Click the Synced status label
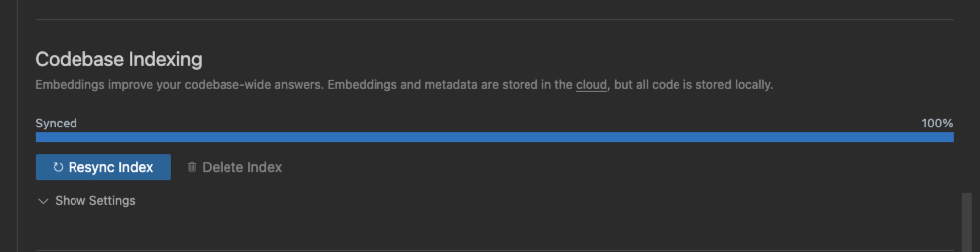980x252 pixels. pyautogui.click(x=56, y=123)
